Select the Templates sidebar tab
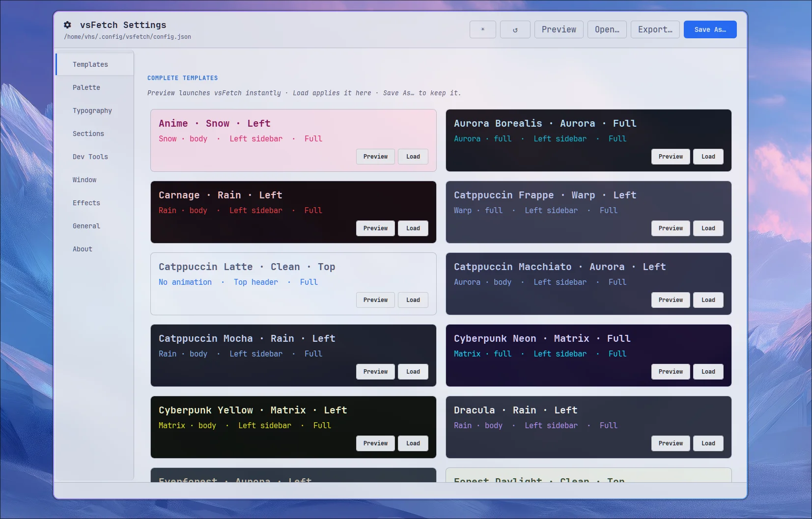This screenshot has width=812, height=519. pyautogui.click(x=95, y=64)
